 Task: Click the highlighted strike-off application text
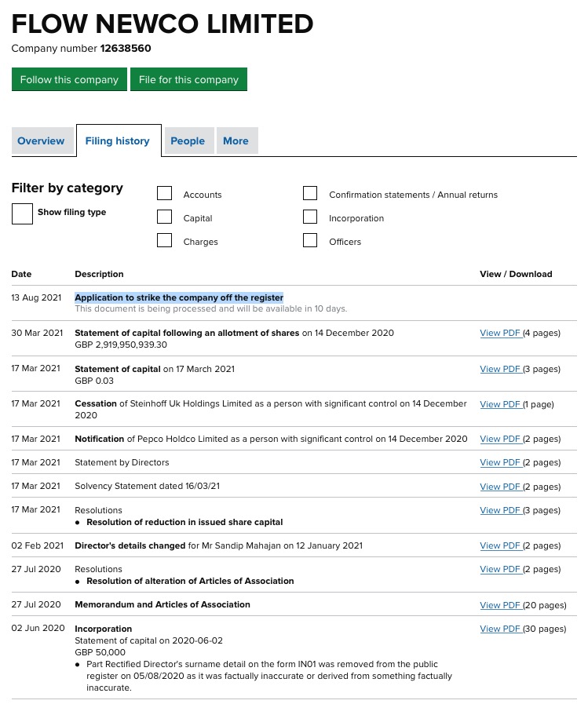(179, 297)
